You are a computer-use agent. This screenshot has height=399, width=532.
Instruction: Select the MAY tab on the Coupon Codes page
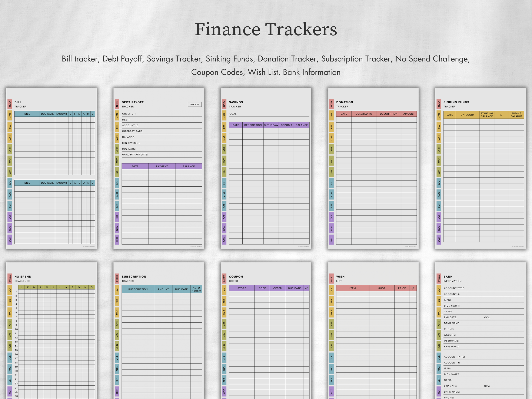pos(224,335)
